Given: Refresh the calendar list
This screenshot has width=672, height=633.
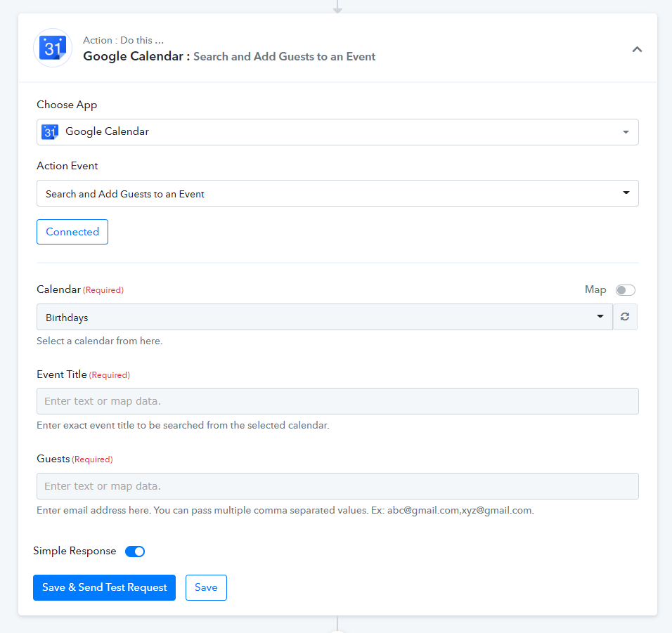Looking at the screenshot, I should point(625,317).
